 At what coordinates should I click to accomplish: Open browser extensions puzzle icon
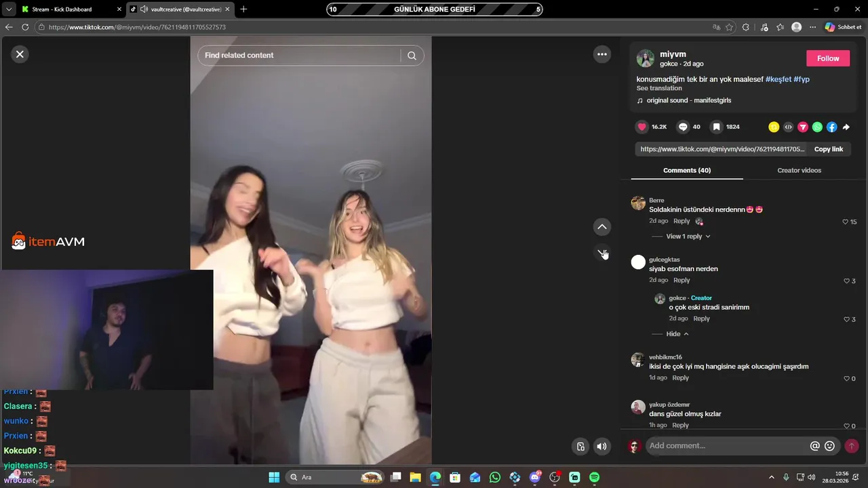746,27
